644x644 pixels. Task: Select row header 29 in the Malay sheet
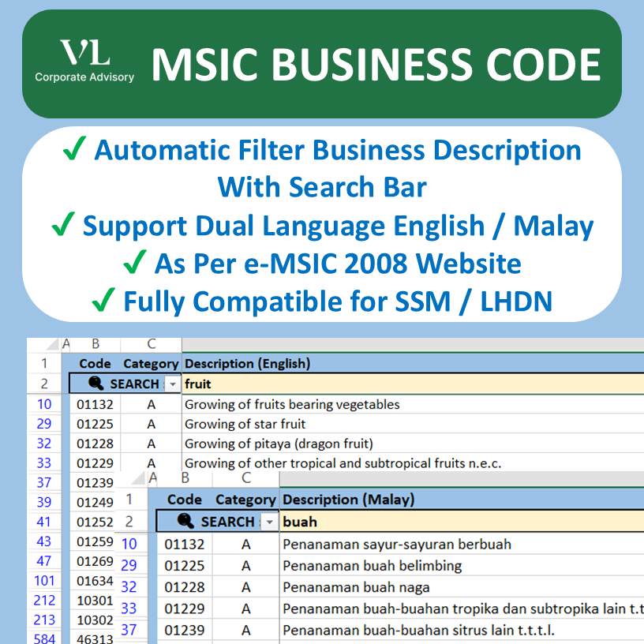(x=129, y=566)
